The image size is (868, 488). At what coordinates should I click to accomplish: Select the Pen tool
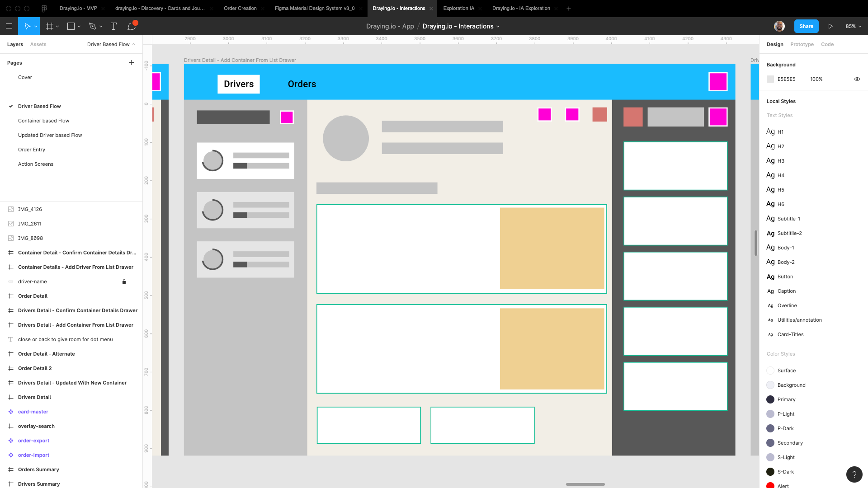[x=93, y=26]
